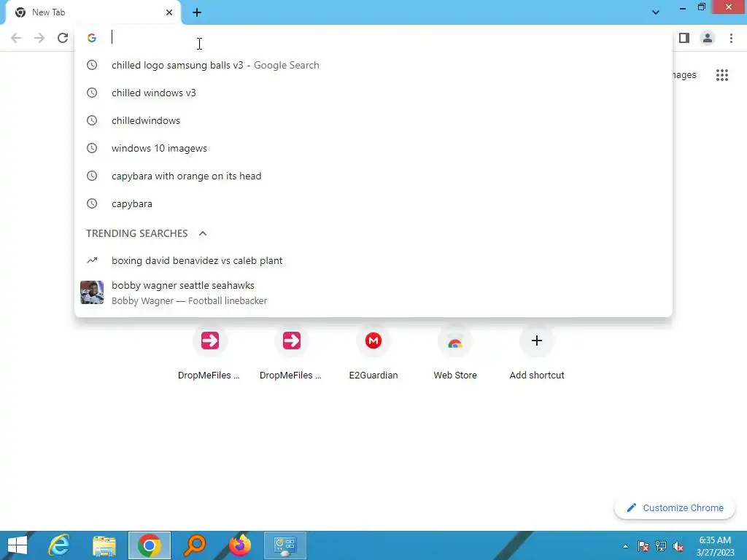The image size is (747, 560).
Task: Choose the plain 'capybara' suggestion
Action: [373, 203]
